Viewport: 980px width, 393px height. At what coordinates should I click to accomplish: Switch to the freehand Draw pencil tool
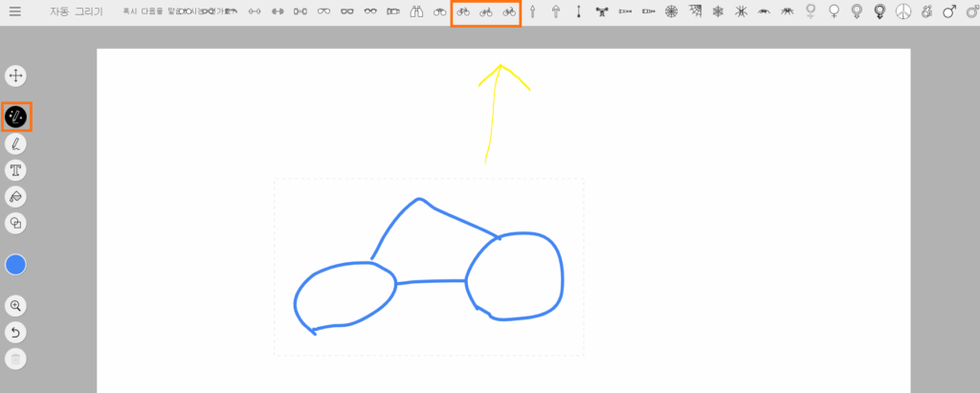pyautogui.click(x=15, y=143)
